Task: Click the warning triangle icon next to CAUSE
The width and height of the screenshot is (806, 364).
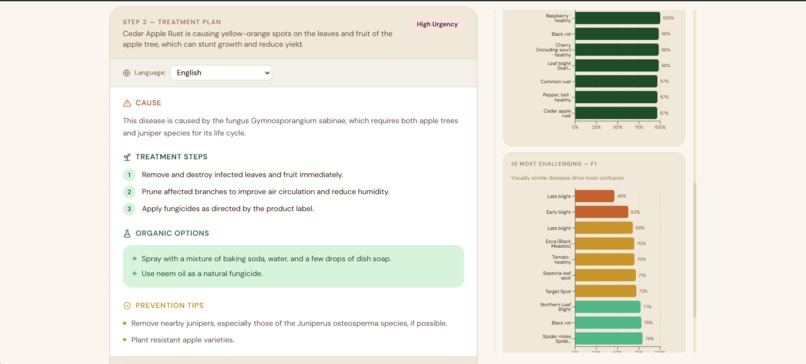Action: pyautogui.click(x=127, y=103)
